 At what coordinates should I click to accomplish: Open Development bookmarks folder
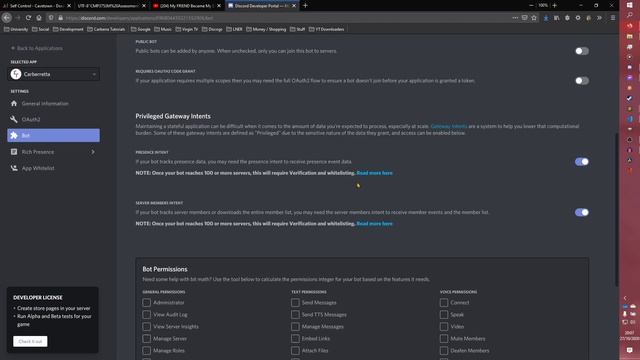click(x=68, y=29)
